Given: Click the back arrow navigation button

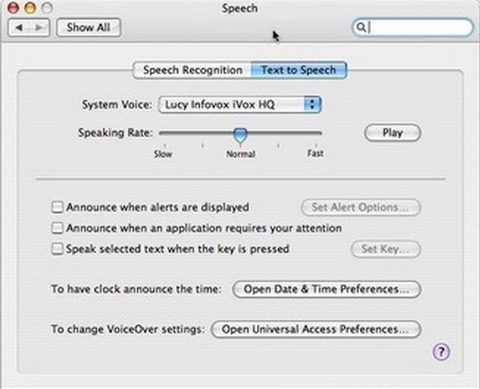Looking at the screenshot, I should (19, 27).
